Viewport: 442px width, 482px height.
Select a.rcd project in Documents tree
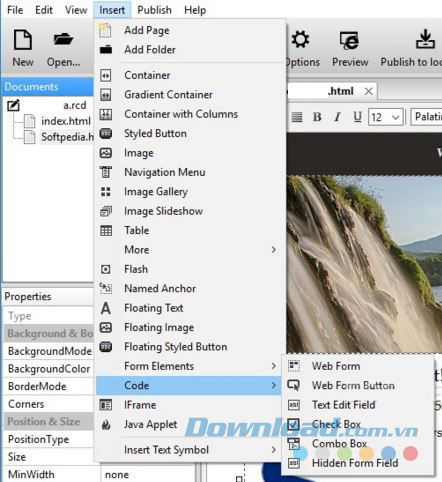(75, 105)
